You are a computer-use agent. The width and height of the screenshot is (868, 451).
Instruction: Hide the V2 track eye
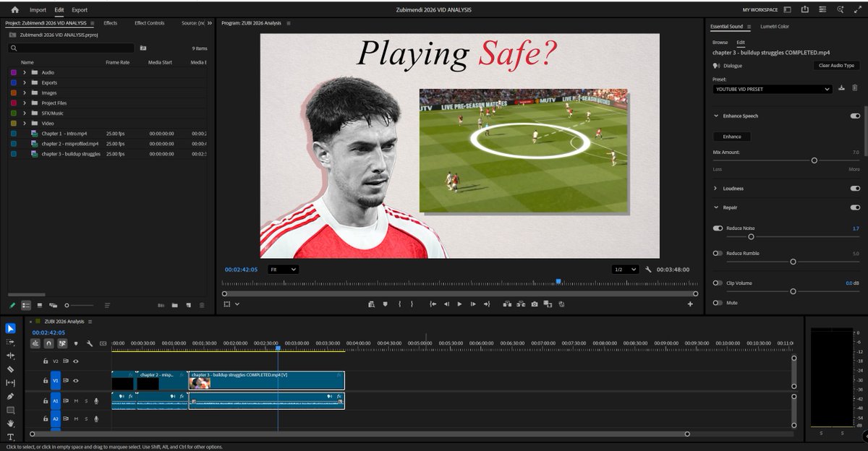[x=76, y=361]
